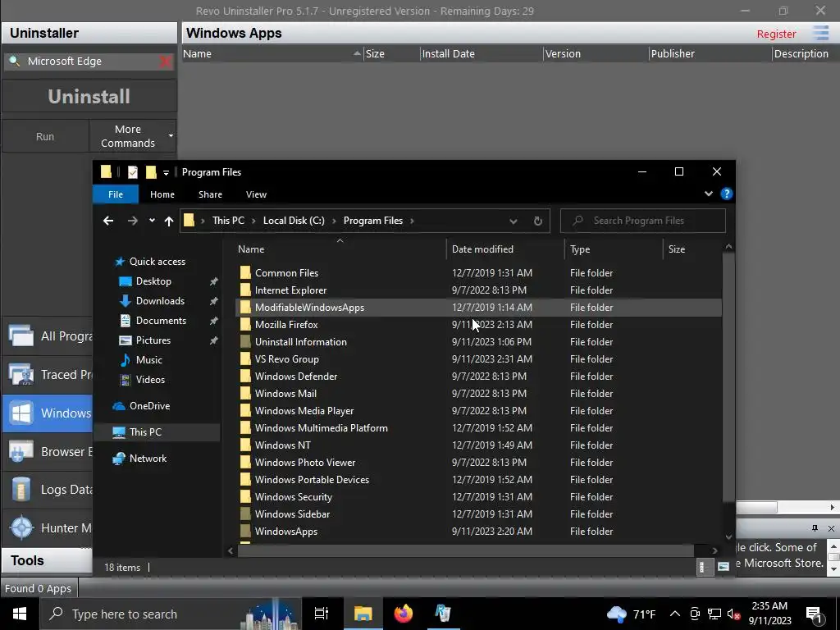Open Customize Quick Access Toolbar dropdown
Screen dimensions: 840x630
[166, 172]
